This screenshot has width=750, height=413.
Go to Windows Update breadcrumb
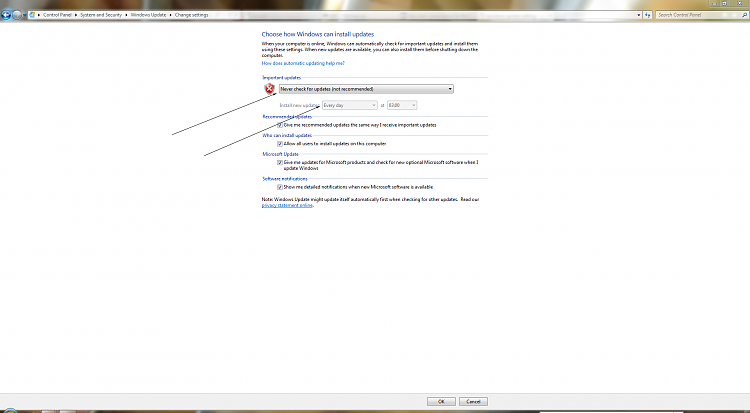pyautogui.click(x=148, y=15)
